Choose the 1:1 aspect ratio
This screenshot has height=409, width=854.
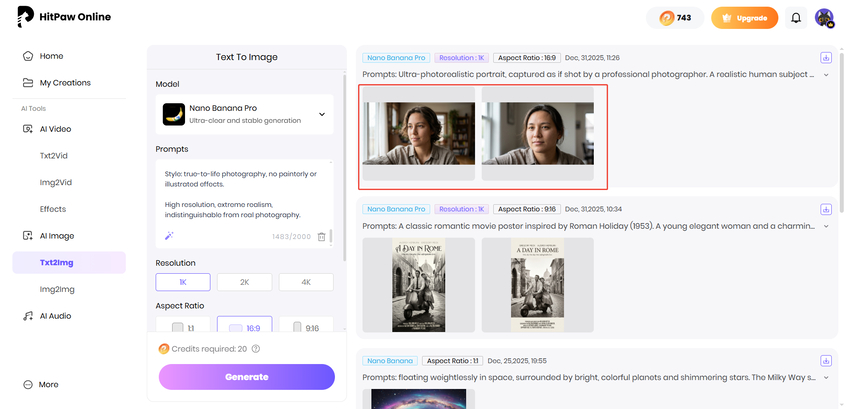point(183,325)
